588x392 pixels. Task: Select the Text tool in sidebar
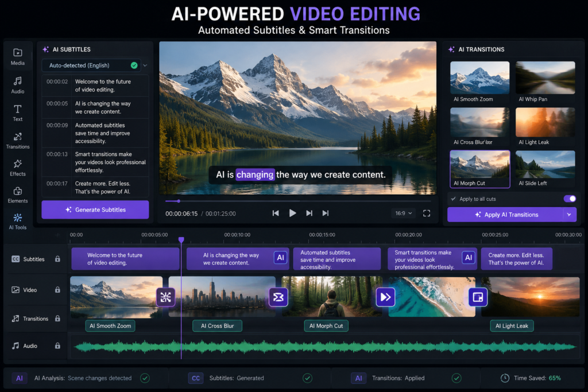(18, 113)
